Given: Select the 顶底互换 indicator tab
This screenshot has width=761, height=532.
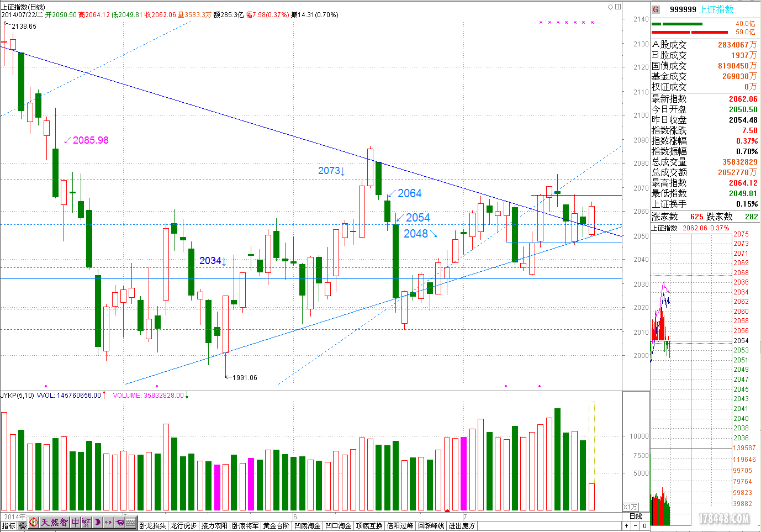Looking at the screenshot, I should tap(369, 526).
